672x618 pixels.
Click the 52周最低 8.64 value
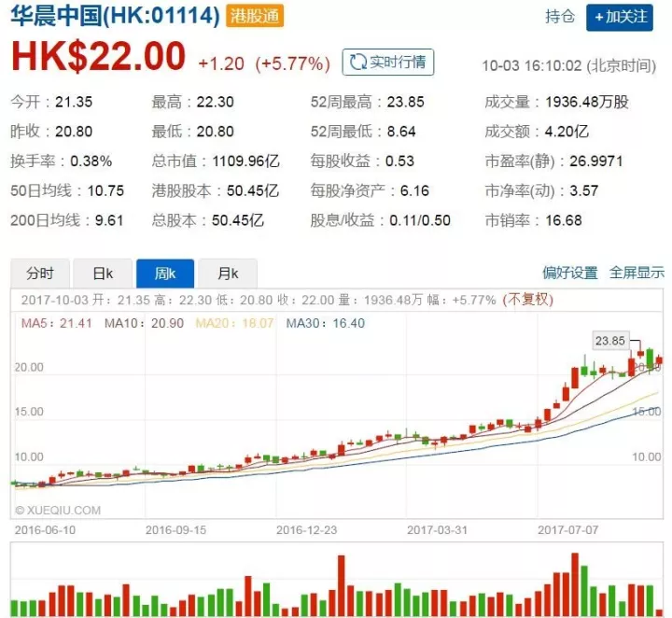click(x=401, y=132)
